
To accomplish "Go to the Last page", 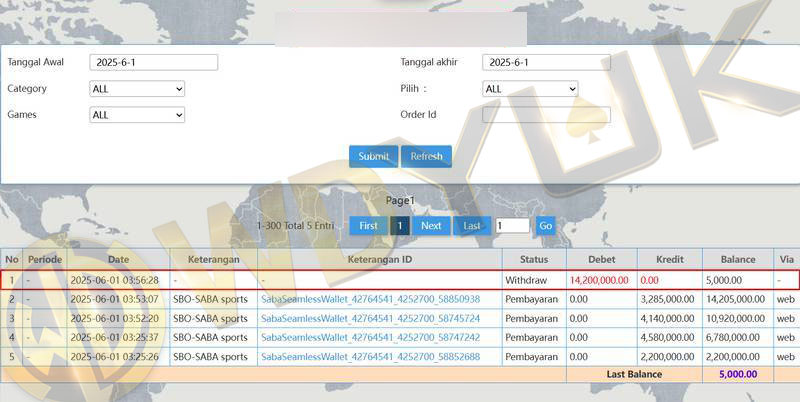I will point(472,225).
